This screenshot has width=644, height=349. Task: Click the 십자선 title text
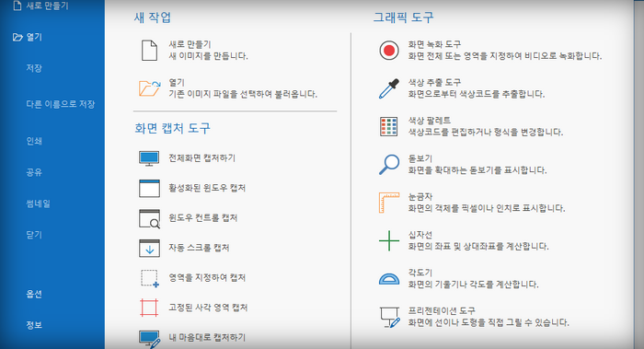pyautogui.click(x=420, y=235)
